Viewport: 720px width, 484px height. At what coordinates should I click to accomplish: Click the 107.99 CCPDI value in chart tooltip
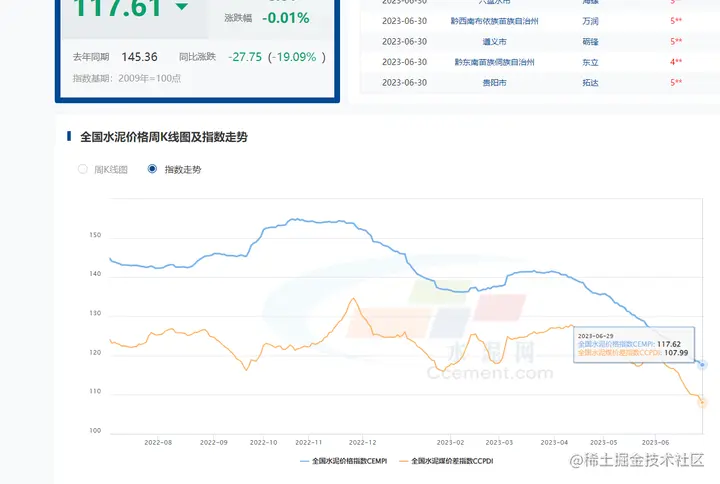click(676, 353)
